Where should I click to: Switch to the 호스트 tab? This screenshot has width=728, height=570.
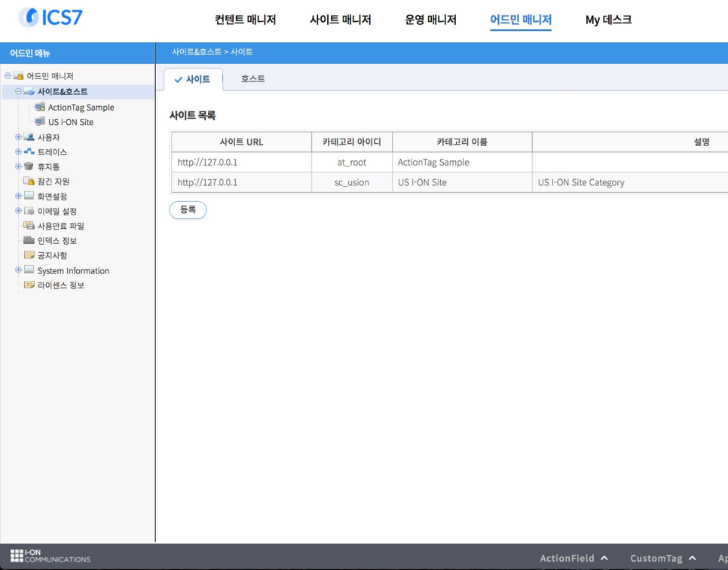pos(252,79)
